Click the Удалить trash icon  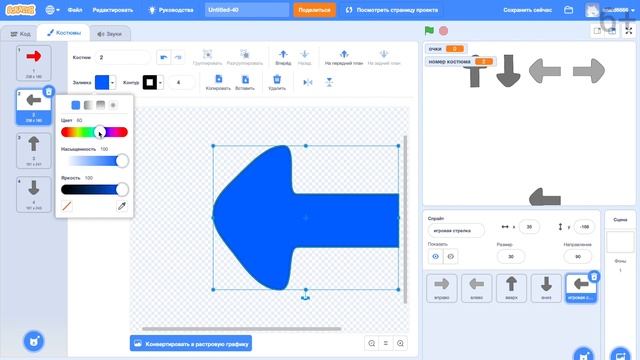[277, 82]
